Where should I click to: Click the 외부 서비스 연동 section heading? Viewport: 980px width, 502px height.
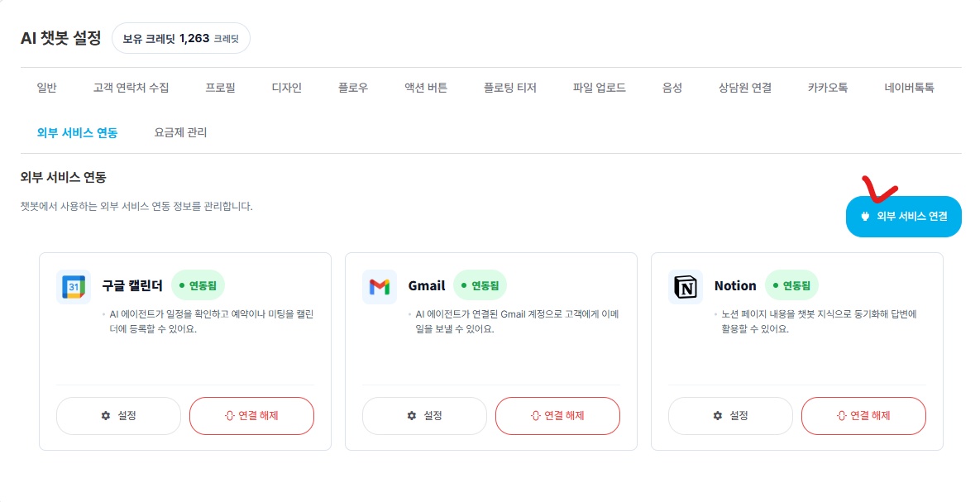pyautogui.click(x=63, y=178)
